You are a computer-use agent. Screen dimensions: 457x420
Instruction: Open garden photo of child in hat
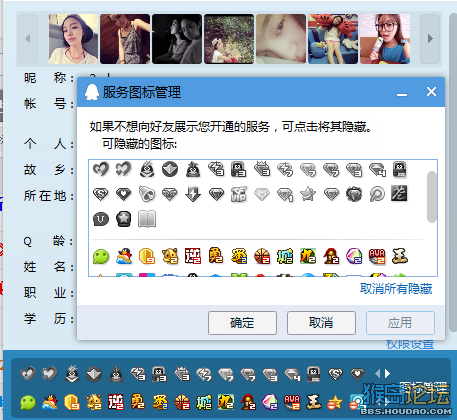click(229, 39)
